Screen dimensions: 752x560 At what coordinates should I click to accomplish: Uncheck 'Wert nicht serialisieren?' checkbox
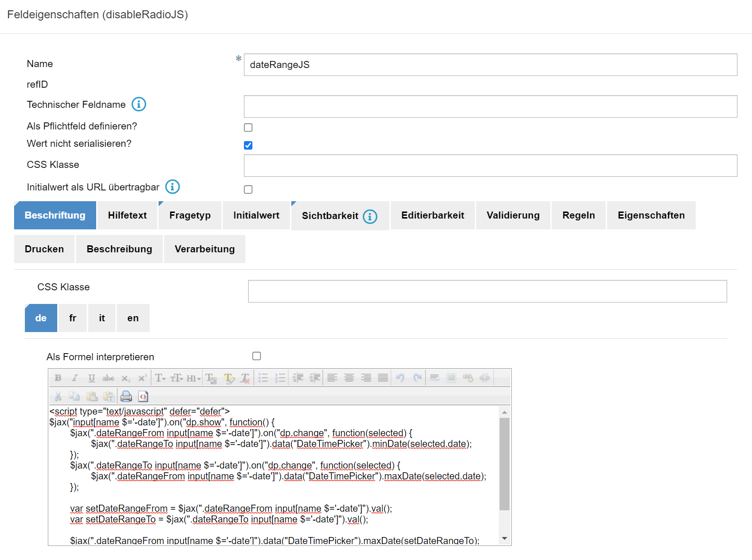click(x=248, y=145)
